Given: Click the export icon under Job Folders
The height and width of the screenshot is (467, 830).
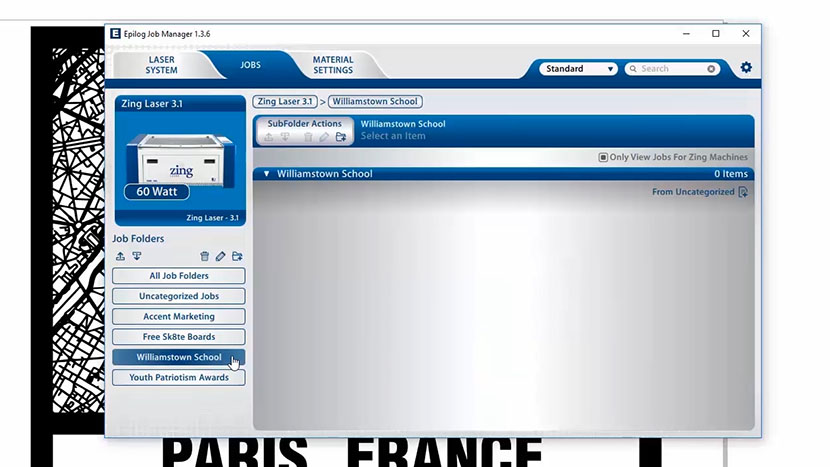Looking at the screenshot, I should pos(121,257).
